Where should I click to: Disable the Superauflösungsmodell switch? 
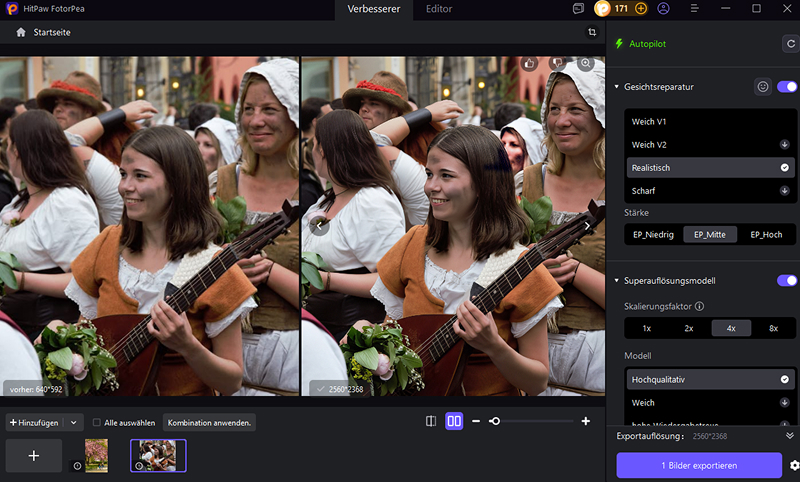[787, 281]
